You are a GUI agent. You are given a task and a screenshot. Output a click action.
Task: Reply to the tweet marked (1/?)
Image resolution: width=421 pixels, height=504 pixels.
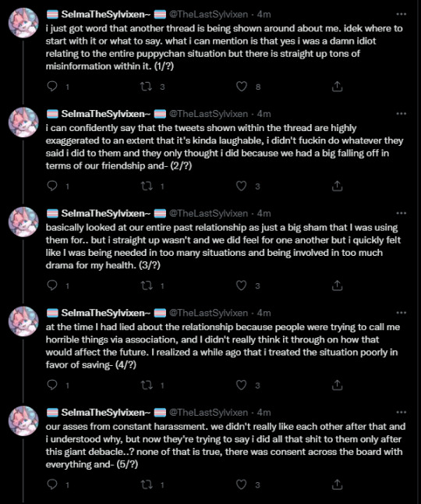point(52,86)
